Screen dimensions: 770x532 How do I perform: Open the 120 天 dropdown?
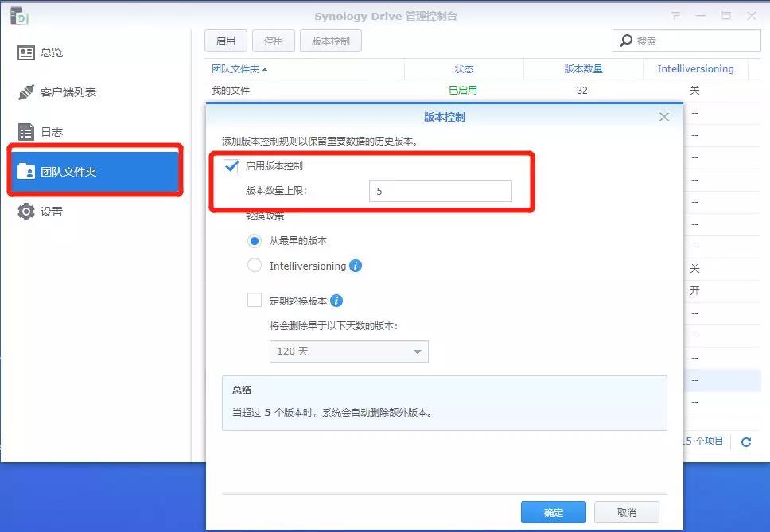tap(349, 351)
